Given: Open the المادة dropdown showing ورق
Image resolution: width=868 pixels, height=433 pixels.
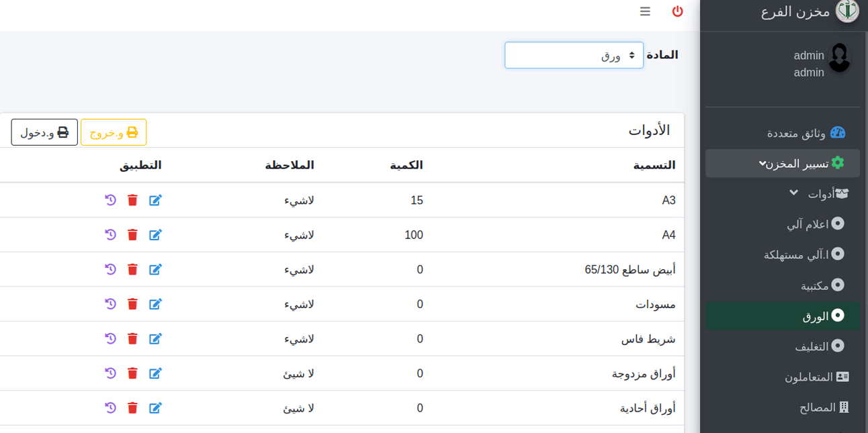Looking at the screenshot, I should click(x=574, y=55).
